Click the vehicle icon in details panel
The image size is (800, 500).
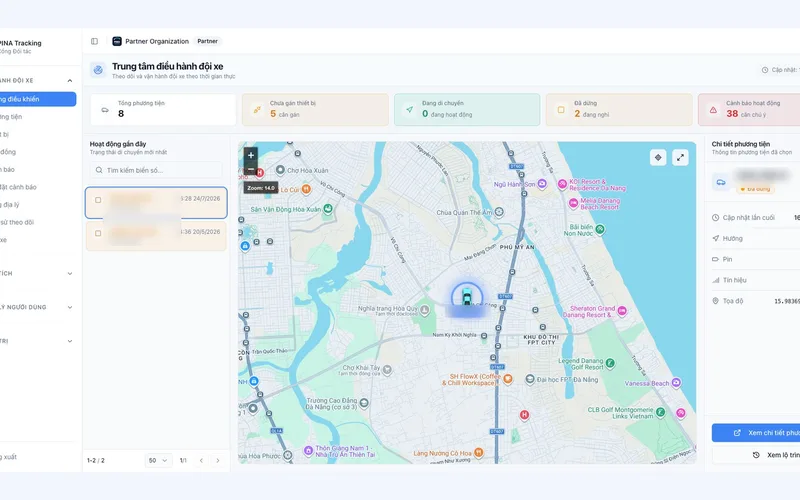tap(721, 182)
